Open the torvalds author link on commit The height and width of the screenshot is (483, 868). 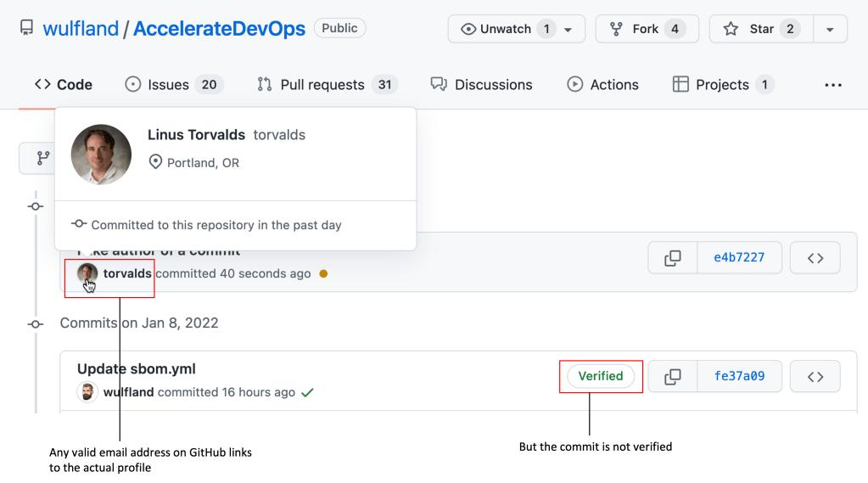pos(127,273)
